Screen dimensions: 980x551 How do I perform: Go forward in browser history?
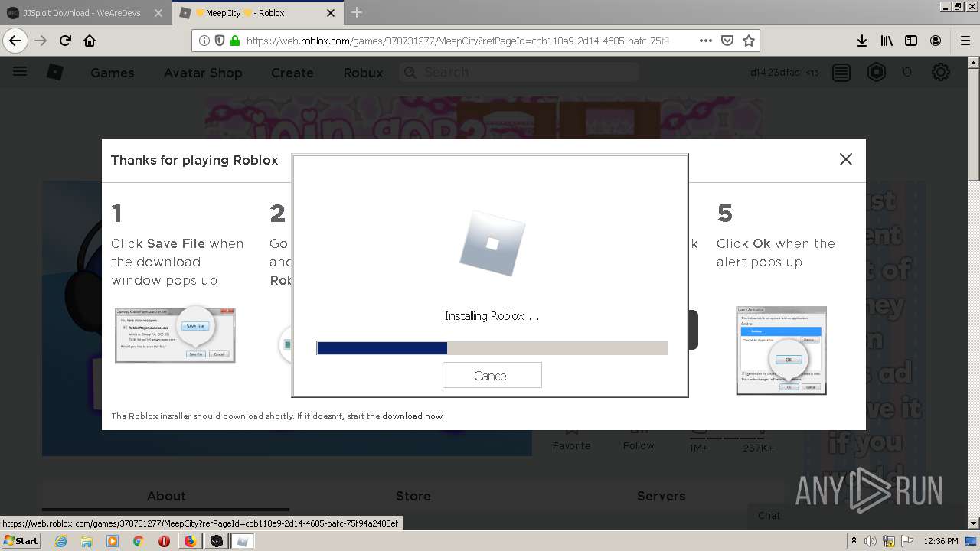[41, 41]
